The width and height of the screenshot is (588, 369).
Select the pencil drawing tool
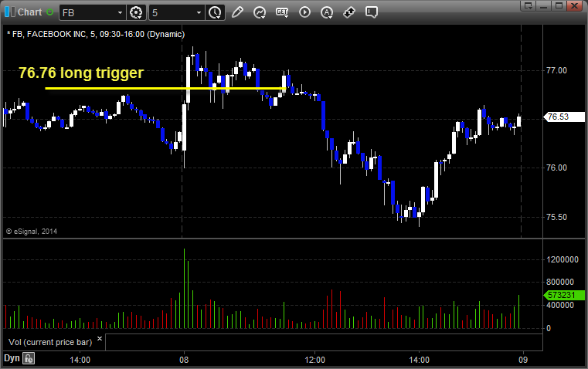[x=237, y=12]
